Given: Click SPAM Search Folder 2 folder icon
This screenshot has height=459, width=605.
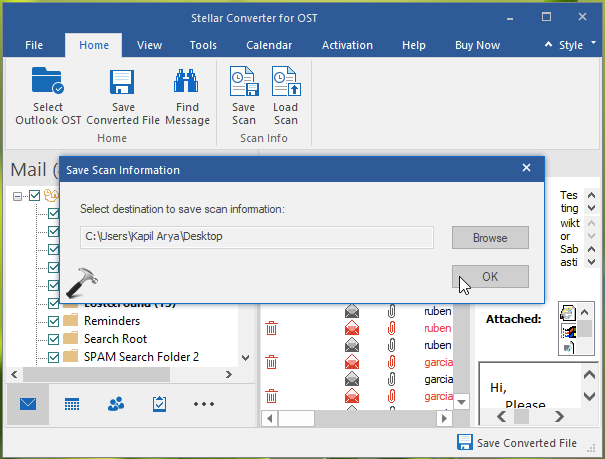Looking at the screenshot, I should click(70, 356).
